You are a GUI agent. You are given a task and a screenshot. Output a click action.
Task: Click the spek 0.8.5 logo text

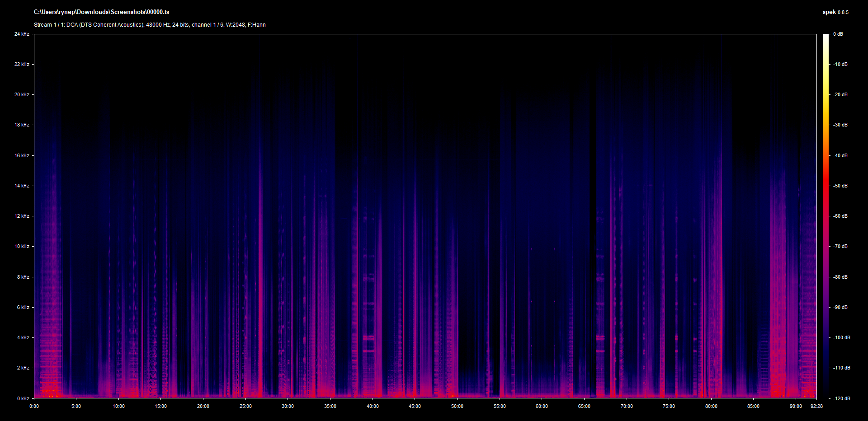(835, 12)
